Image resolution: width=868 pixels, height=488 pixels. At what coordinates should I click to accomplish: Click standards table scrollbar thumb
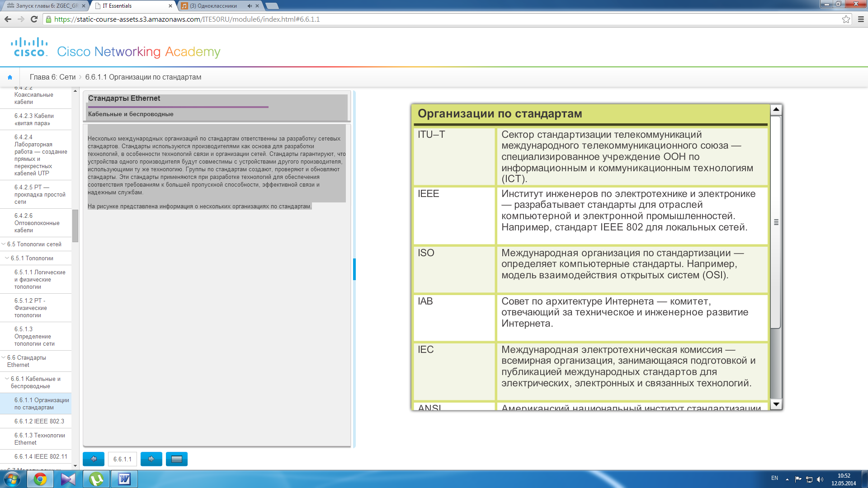776,222
